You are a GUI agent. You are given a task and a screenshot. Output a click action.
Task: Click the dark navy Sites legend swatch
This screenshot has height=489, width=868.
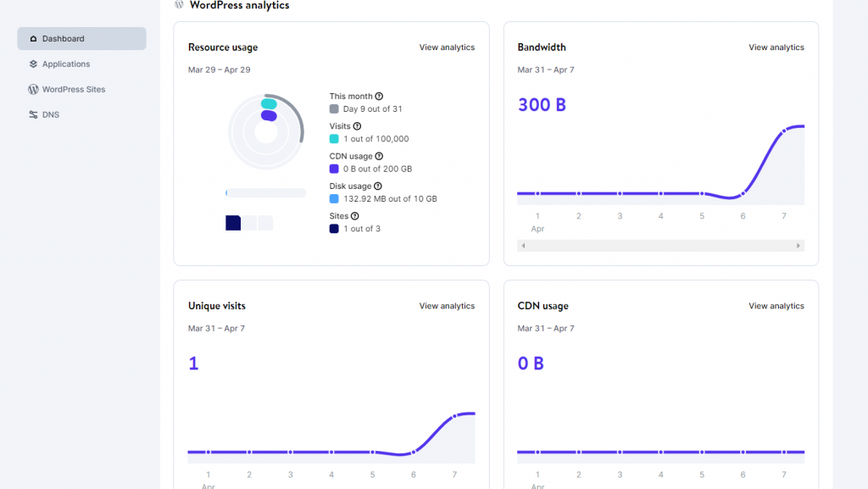point(334,229)
